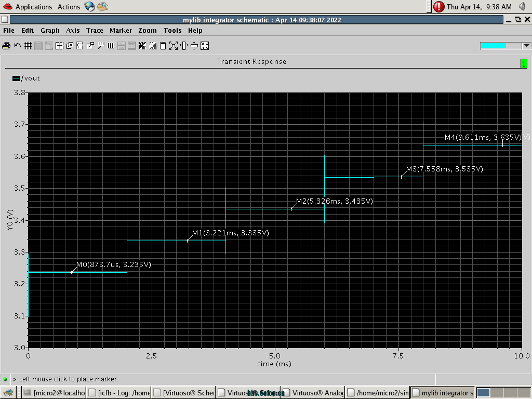Click the split strips toolbar icon
Image resolution: width=532 pixels, height=399 pixels.
tap(38, 46)
